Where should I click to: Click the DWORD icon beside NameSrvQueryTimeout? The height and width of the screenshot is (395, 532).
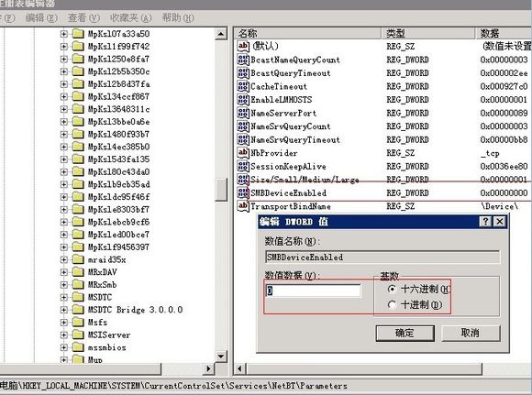click(243, 139)
